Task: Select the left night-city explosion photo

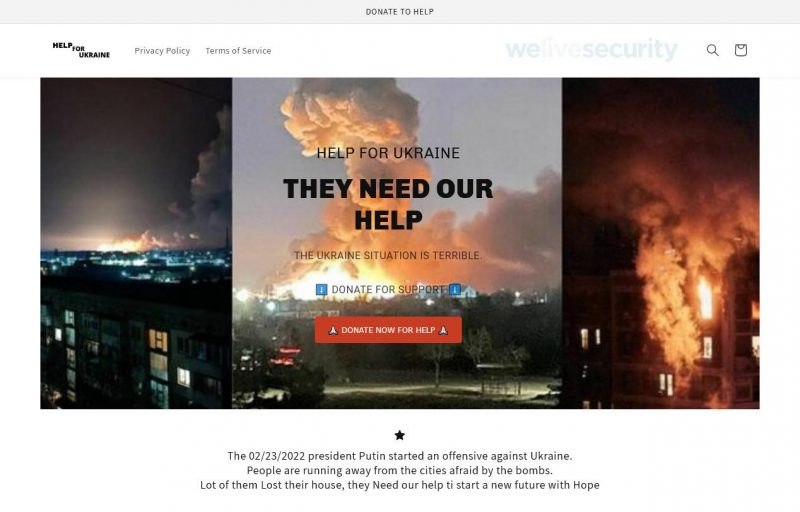Action: (x=136, y=243)
